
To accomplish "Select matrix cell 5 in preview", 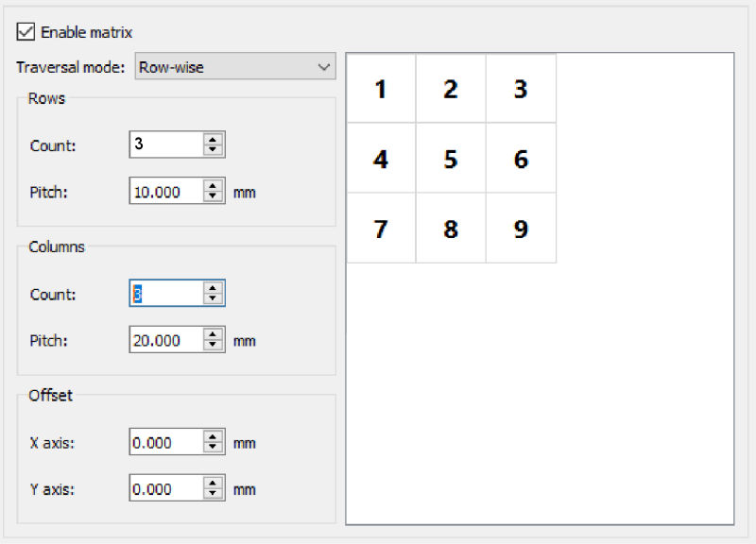I will [x=451, y=158].
